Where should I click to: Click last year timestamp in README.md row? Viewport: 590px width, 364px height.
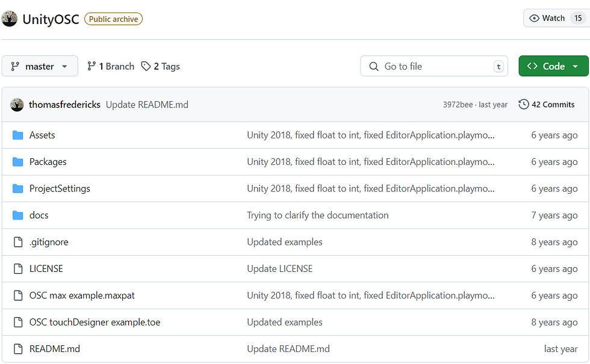(560, 348)
